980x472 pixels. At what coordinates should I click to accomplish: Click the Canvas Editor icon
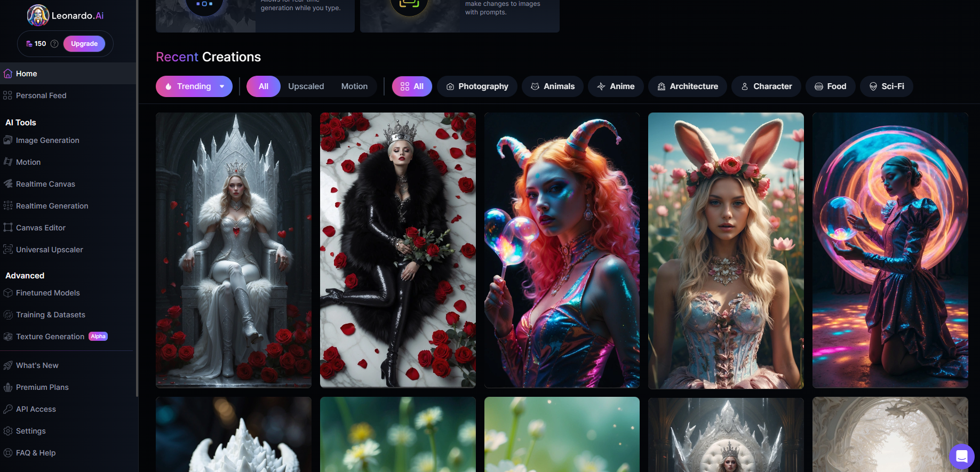[x=8, y=228]
